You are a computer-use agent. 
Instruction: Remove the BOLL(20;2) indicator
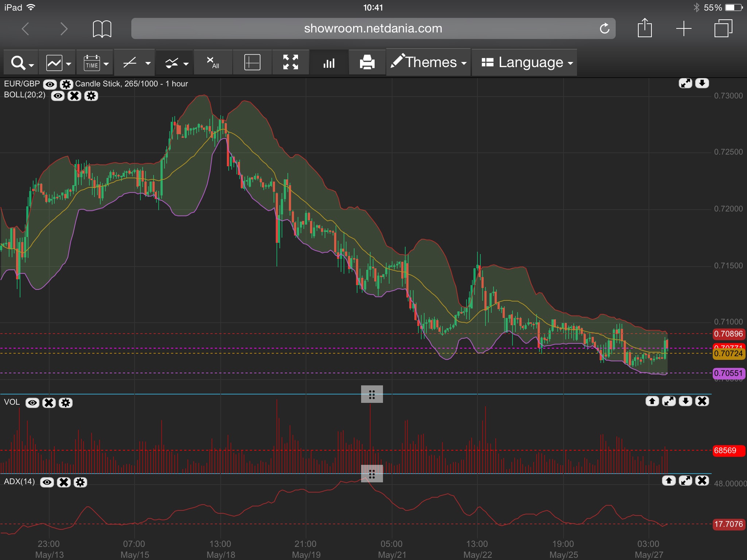[74, 96]
